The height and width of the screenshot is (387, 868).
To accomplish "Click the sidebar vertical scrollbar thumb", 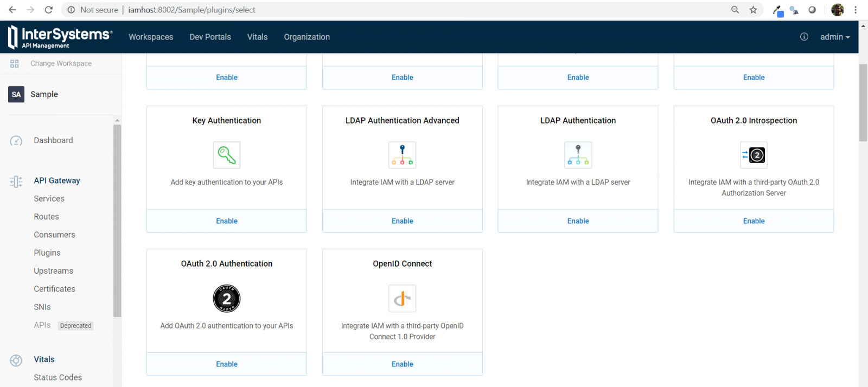I will pos(117,221).
